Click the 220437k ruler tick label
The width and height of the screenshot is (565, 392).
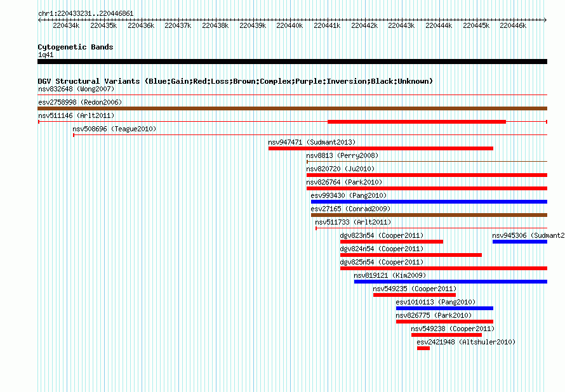click(x=178, y=25)
